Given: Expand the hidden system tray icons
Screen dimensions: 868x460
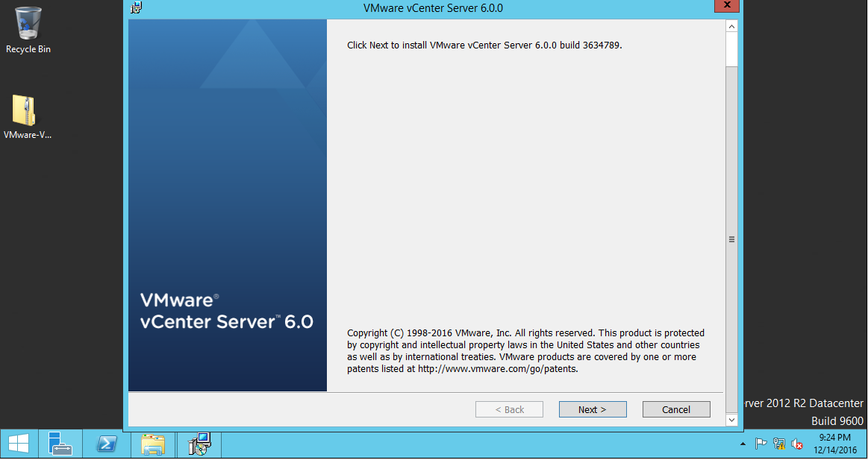Looking at the screenshot, I should [x=743, y=444].
